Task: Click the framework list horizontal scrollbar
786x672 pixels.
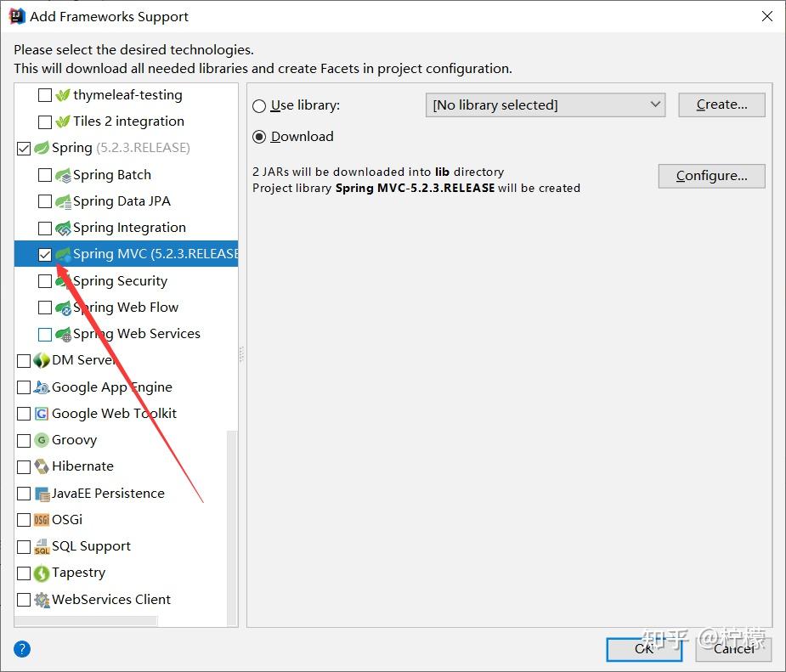Action: (x=86, y=621)
